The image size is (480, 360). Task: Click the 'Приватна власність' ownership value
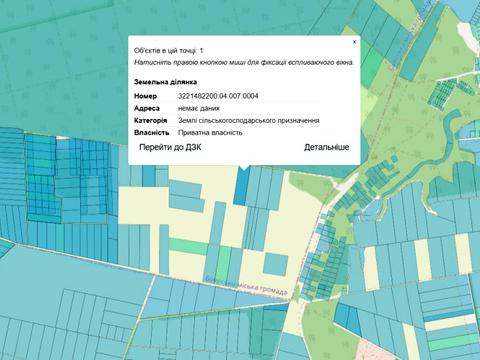click(x=210, y=133)
